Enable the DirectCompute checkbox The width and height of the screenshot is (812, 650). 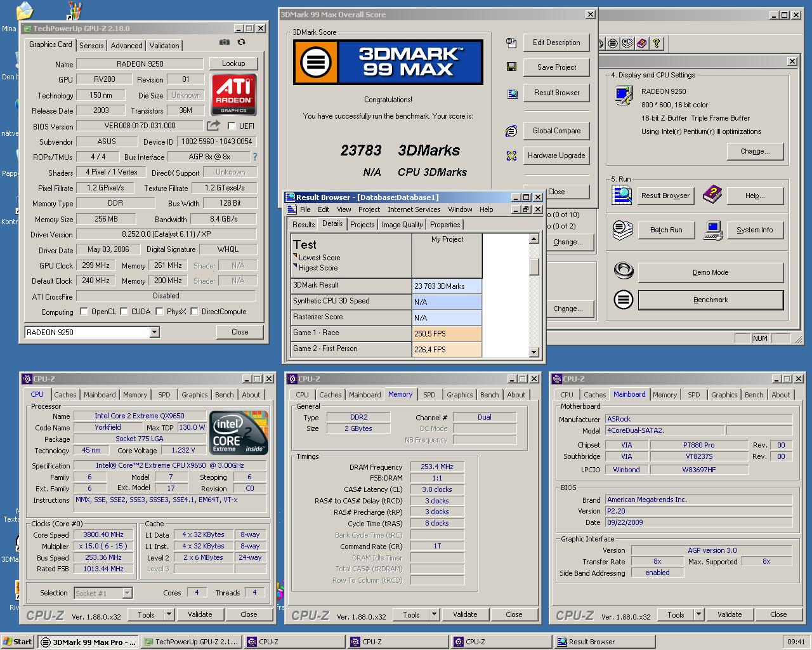195,312
